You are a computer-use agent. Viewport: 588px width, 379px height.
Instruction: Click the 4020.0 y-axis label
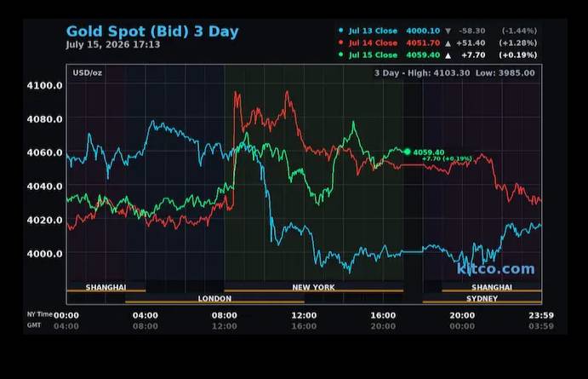coord(44,220)
